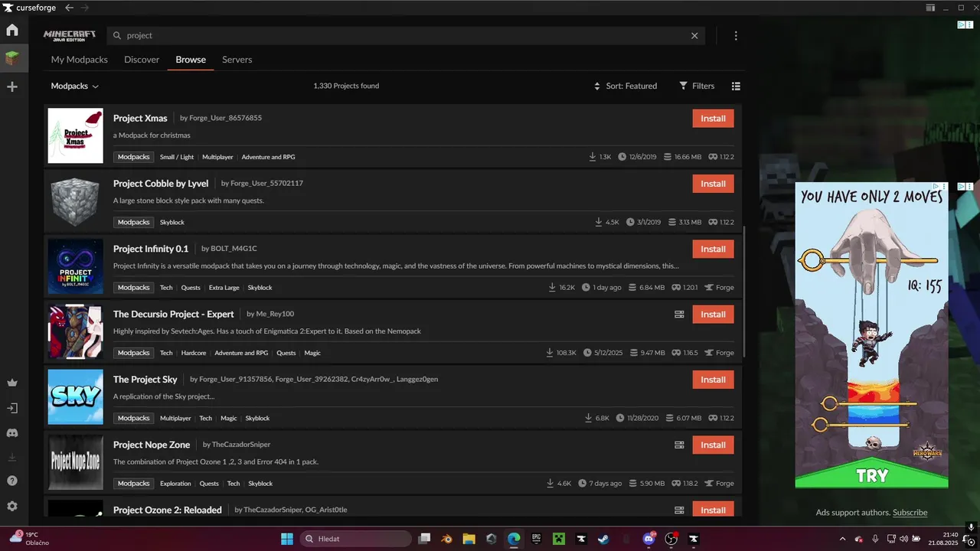Show hidden system tray icons chevron
The width and height of the screenshot is (980, 551).
pyautogui.click(x=843, y=539)
